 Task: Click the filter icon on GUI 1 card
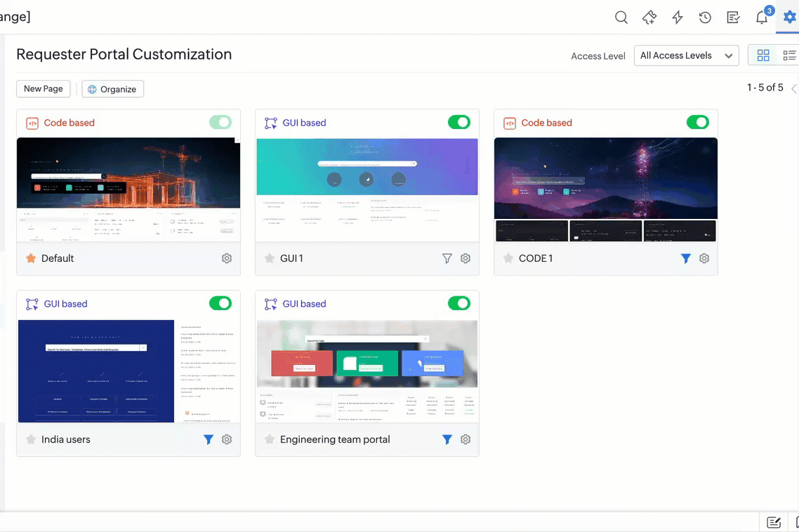447,258
